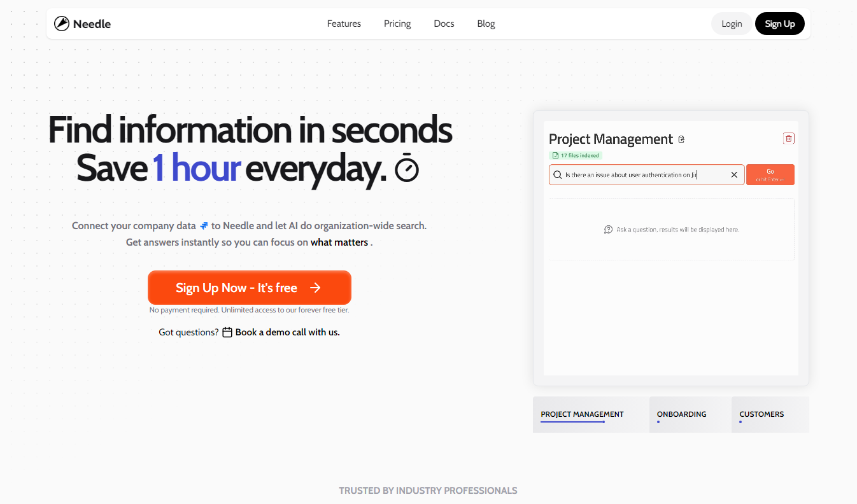The image size is (857, 504).
Task: Open the Features page
Action: 344,24
